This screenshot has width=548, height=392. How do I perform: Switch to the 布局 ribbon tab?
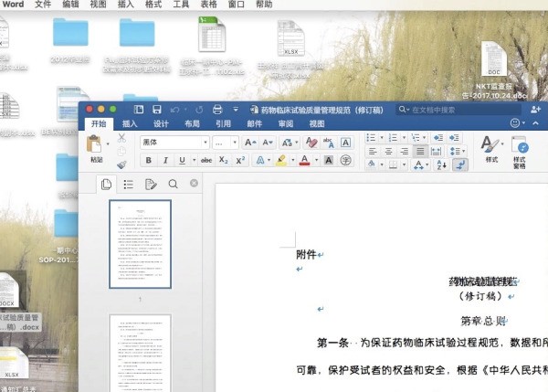coord(192,123)
